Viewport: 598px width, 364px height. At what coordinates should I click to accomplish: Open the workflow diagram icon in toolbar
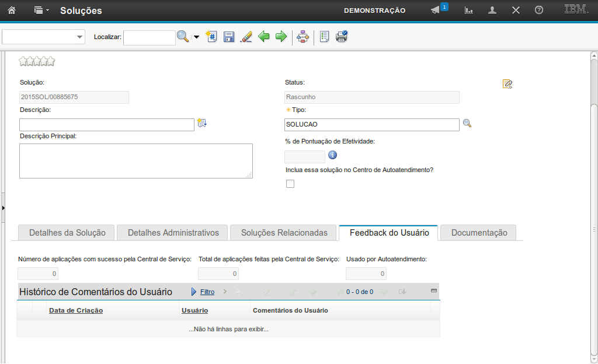point(303,37)
